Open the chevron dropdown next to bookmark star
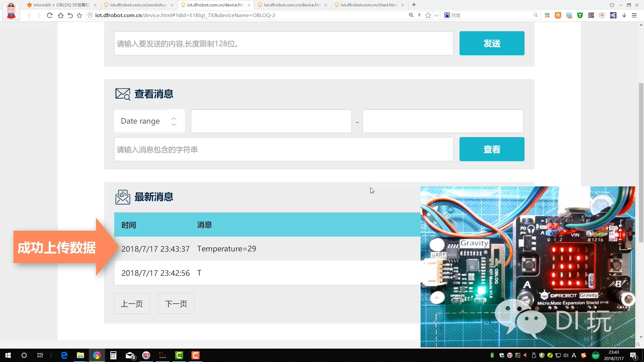This screenshot has height=362, width=644. point(436,15)
